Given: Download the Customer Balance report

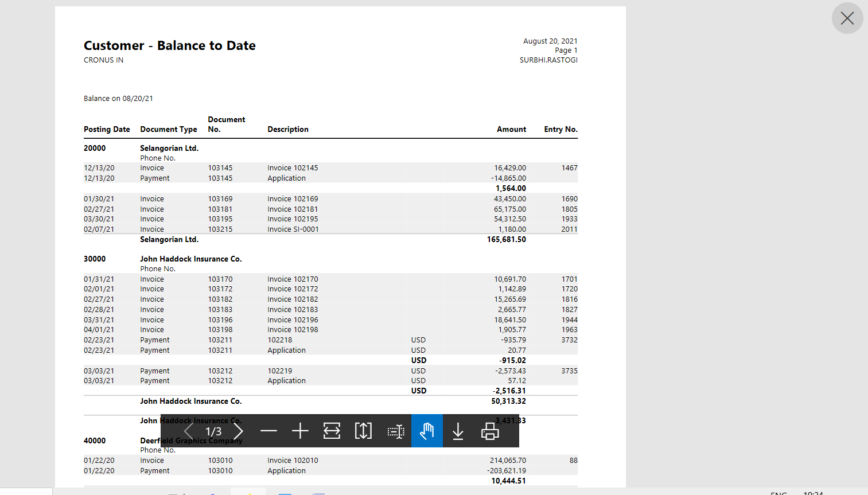Looking at the screenshot, I should (x=458, y=431).
